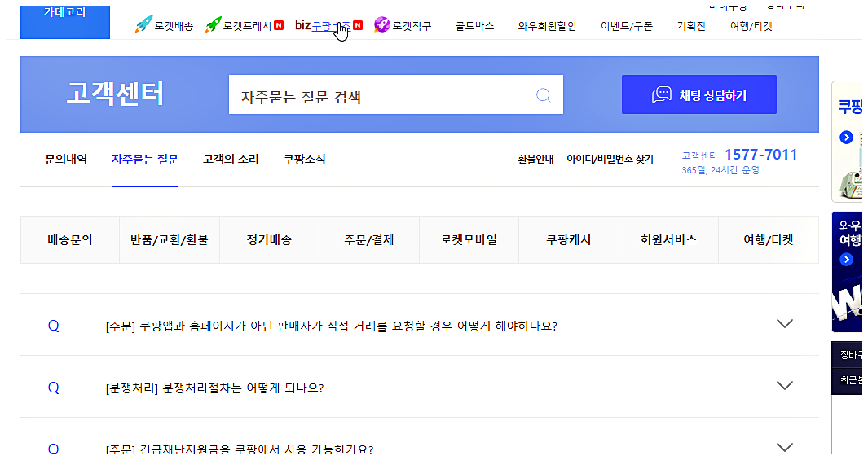Expand the 분쟁처리절차 question chevron
868x460 pixels.
tap(785, 385)
